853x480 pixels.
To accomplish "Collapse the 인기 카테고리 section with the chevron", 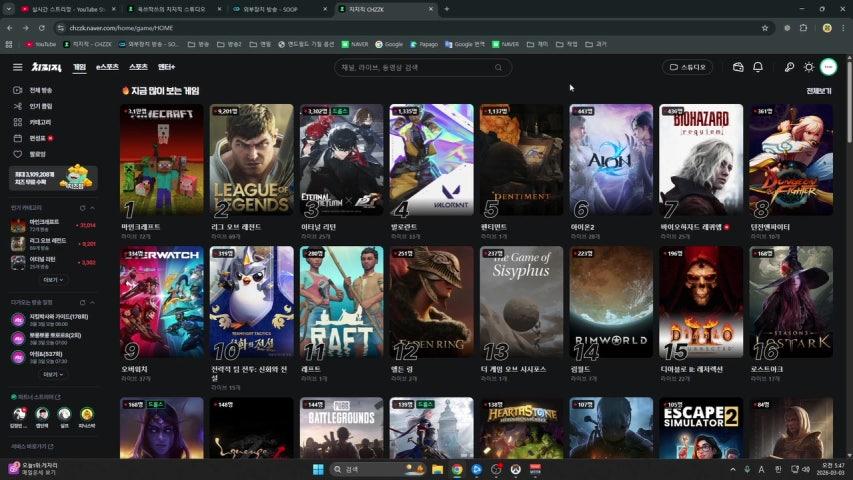I will [x=92, y=207].
